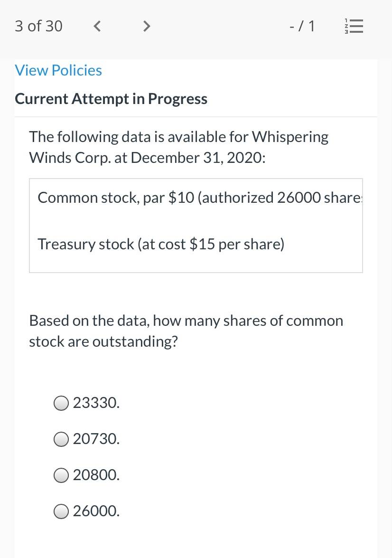The image size is (392, 558).
Task: Open the numbered question list icon
Action: tap(354, 26)
